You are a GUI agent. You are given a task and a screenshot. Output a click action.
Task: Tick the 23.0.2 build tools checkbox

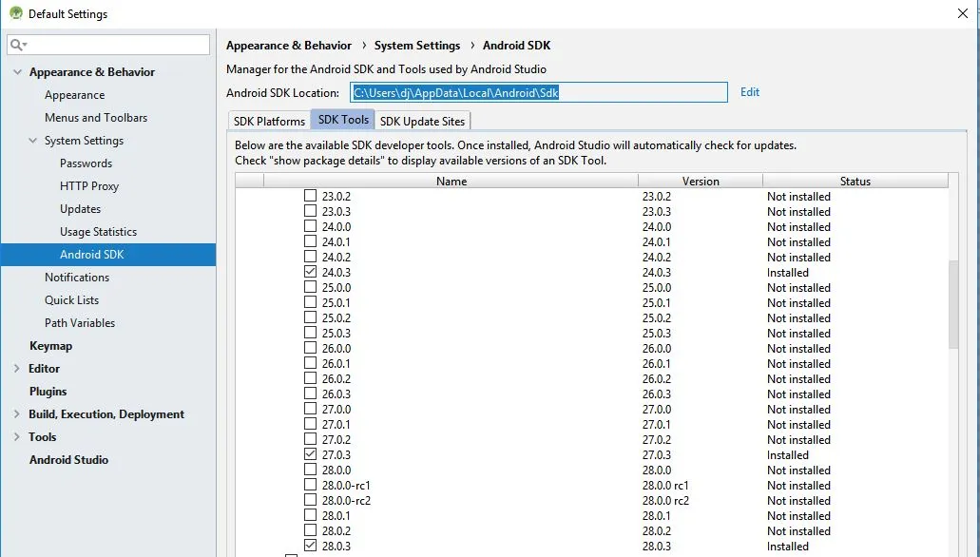coord(310,196)
